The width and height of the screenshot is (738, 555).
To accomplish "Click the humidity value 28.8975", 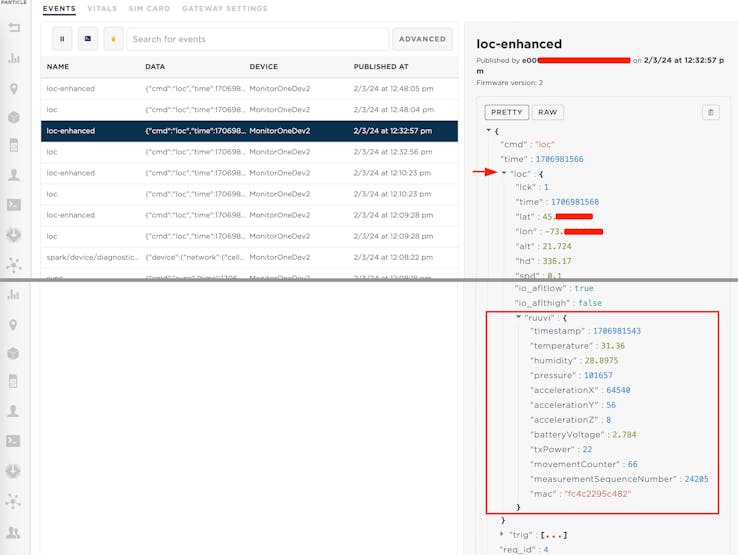I will tap(602, 361).
